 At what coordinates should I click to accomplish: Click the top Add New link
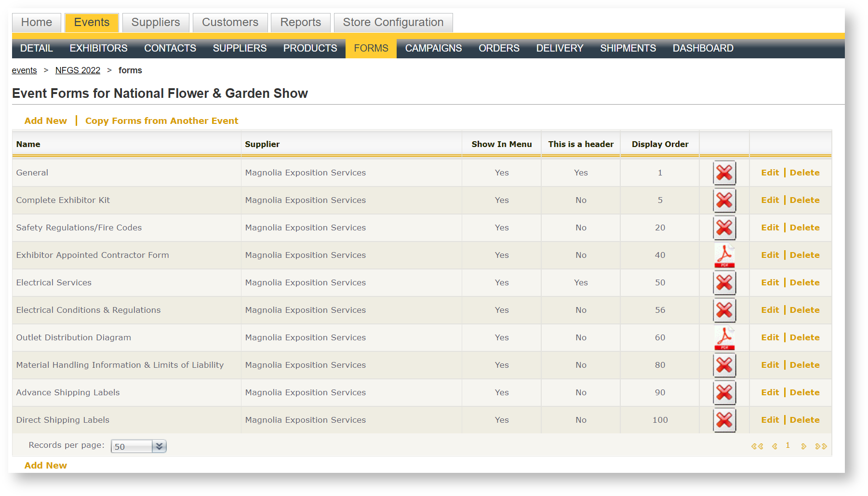[45, 121]
